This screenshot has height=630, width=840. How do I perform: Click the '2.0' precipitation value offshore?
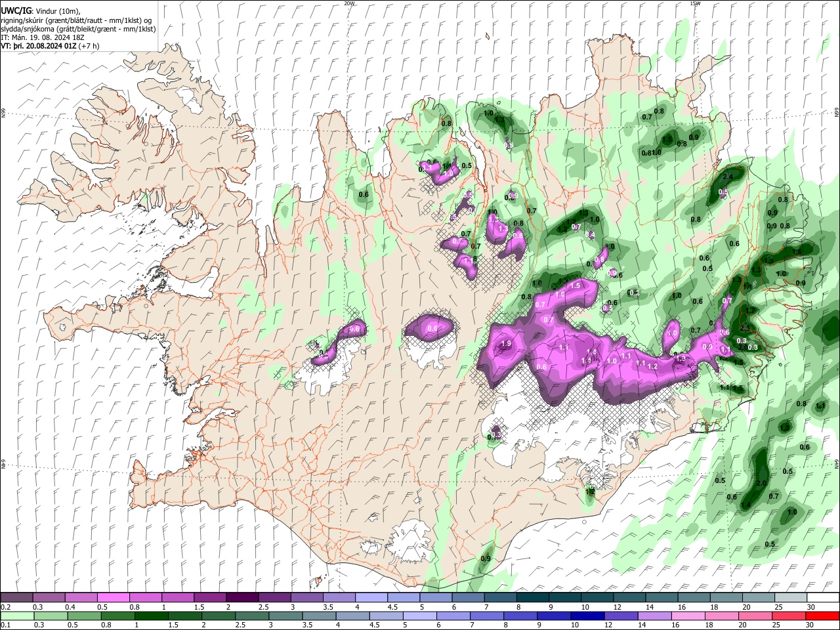click(x=761, y=483)
